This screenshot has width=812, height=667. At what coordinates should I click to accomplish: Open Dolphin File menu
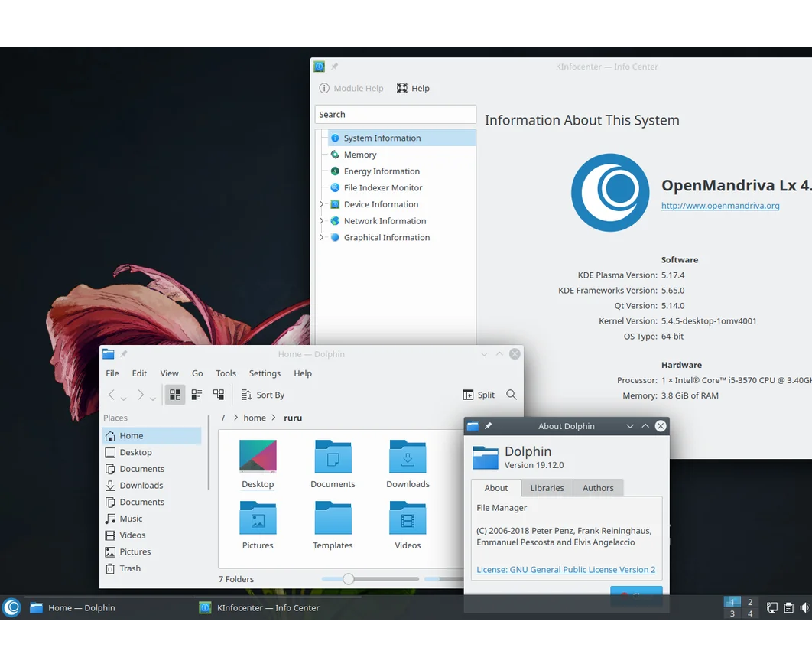point(112,373)
